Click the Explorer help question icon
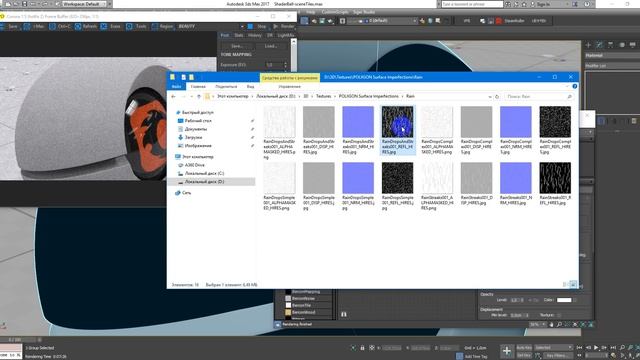The image size is (640, 360). (574, 87)
